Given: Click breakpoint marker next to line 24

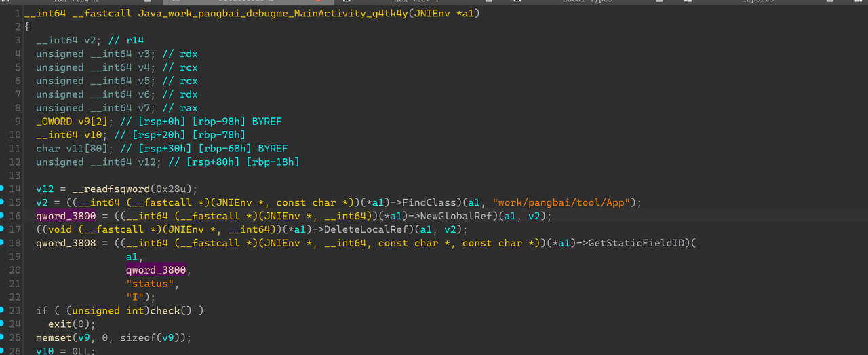Looking at the screenshot, I should [3, 324].
